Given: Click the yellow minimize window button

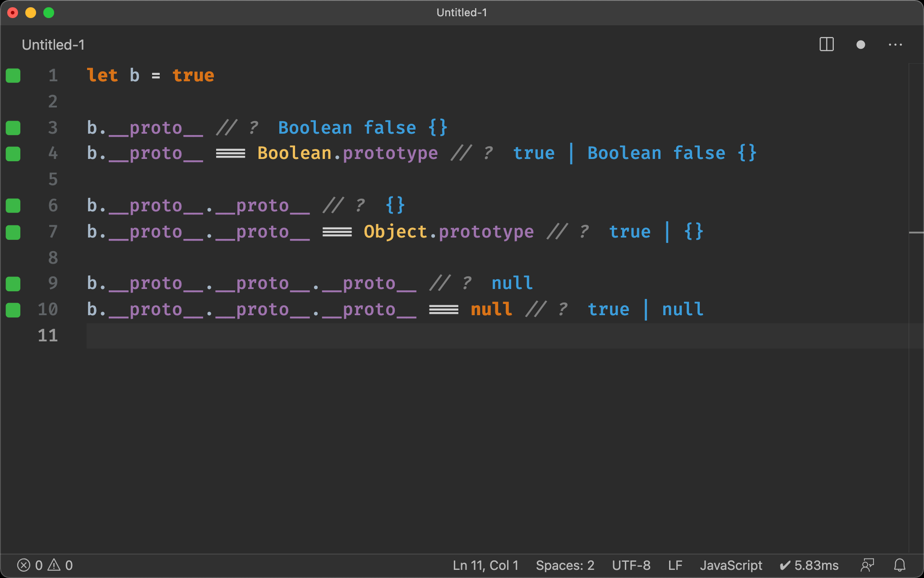Looking at the screenshot, I should click(31, 13).
